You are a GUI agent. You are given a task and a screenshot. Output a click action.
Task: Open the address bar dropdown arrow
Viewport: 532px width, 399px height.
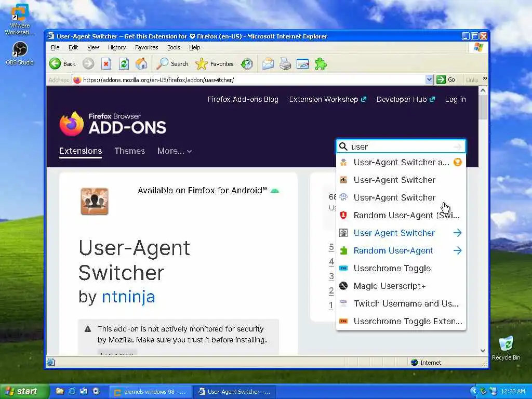pos(429,79)
